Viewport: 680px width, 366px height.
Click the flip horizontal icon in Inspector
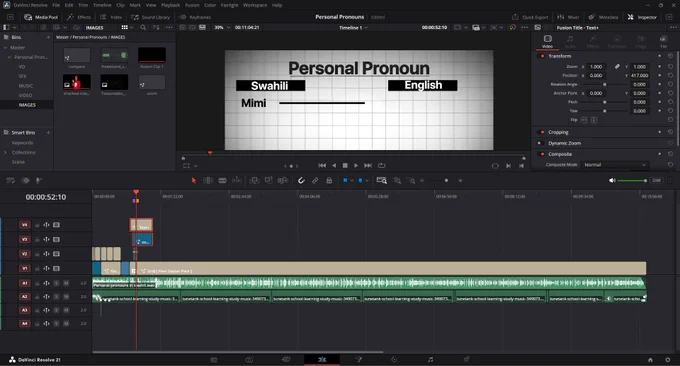584,120
